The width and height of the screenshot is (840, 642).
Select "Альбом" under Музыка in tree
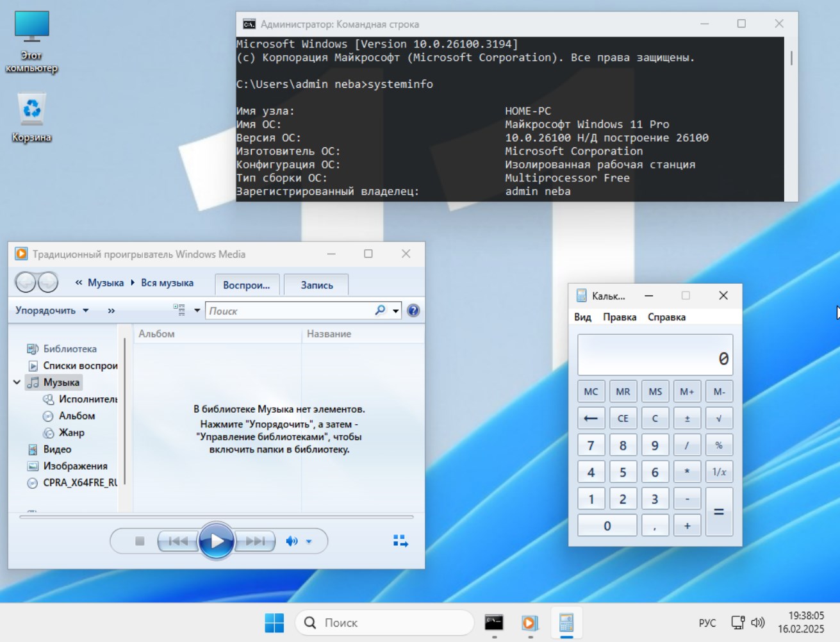[x=69, y=416]
